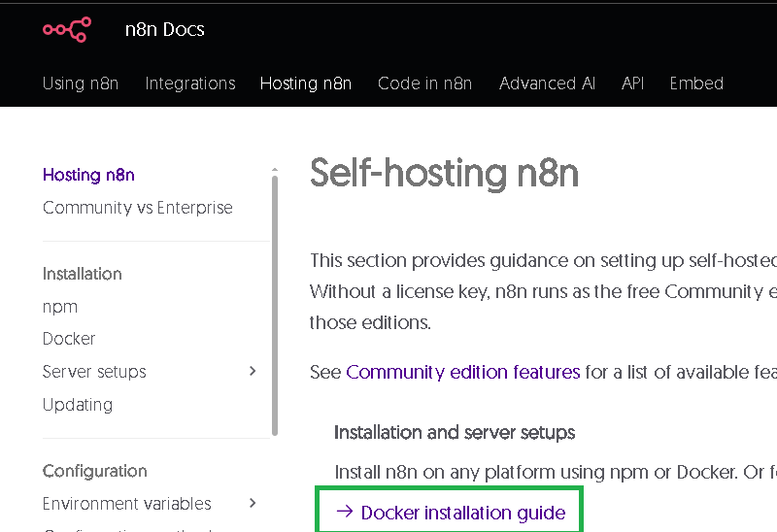Viewport: 777px width, 532px height.
Task: Open the Server setups sidebar item
Action: tap(94, 372)
